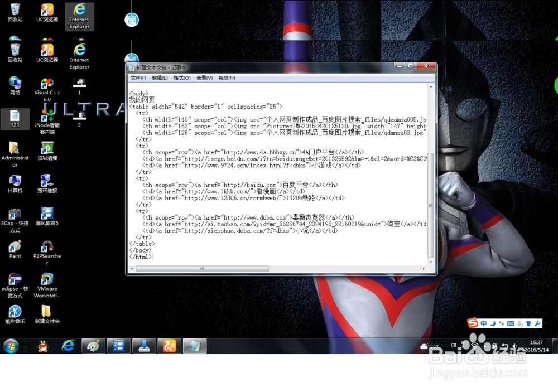The height and width of the screenshot is (392, 558).
Task: Open VMware Workstation desktop icon
Action: point(47,285)
